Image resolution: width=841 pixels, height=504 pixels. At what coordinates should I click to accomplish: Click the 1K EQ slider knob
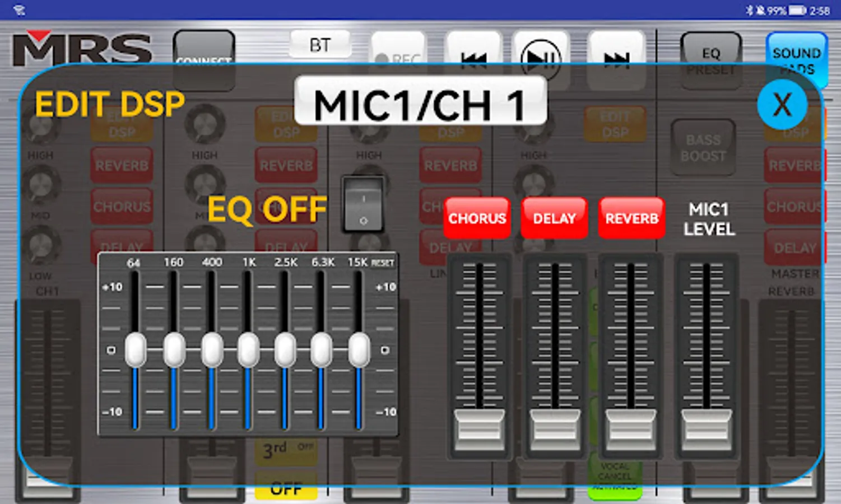248,350
